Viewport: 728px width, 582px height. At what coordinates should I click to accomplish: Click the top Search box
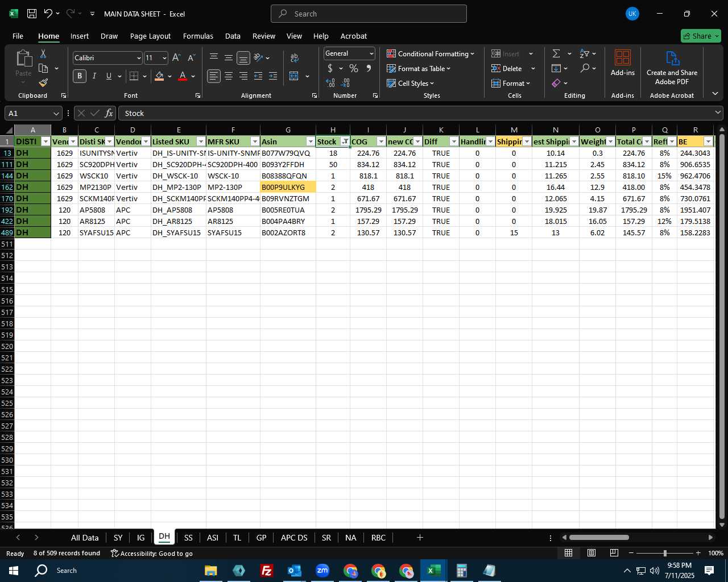(369, 14)
